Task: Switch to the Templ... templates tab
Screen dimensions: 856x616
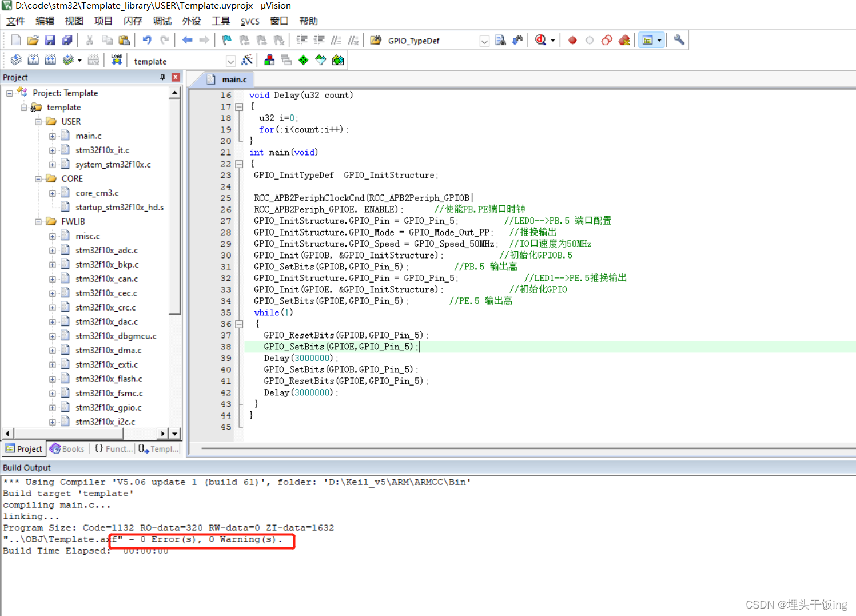Action: click(x=158, y=449)
